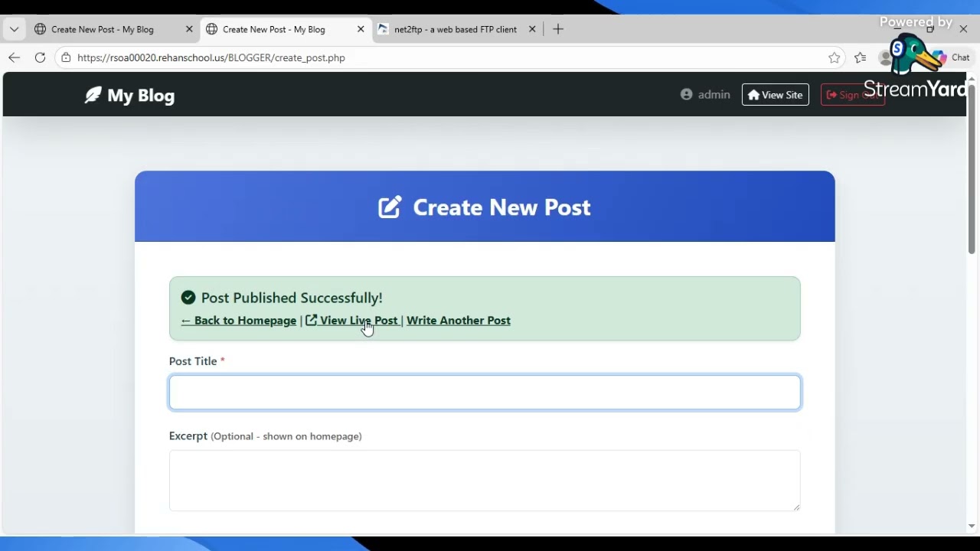The image size is (980, 551).
Task: Reload the page with the refresh icon
Action: pyautogui.click(x=40, y=57)
